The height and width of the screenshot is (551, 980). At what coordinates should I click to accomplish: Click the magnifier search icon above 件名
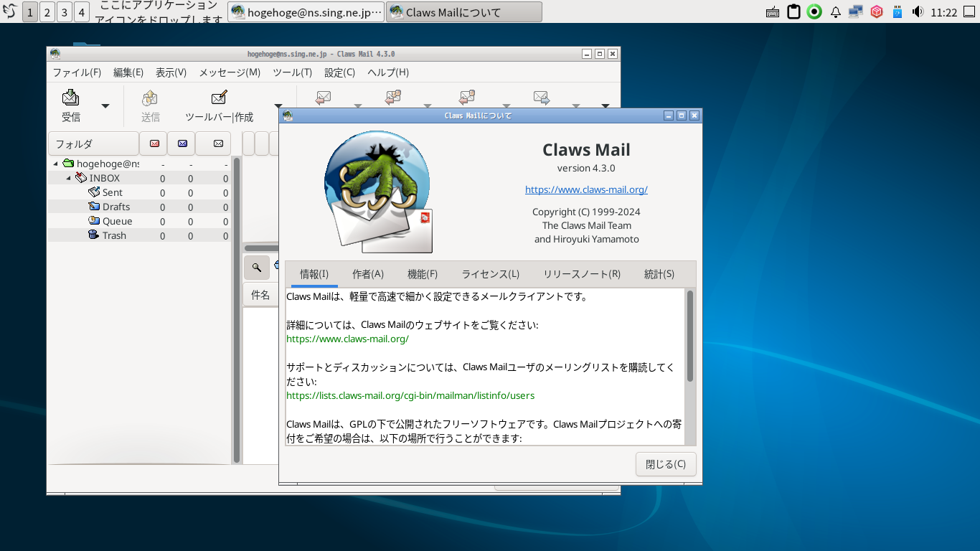(x=256, y=267)
